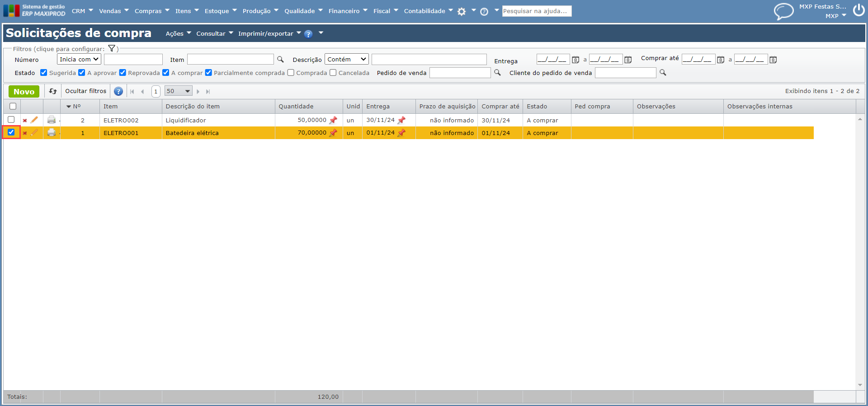
Task: Click the MXP Festas user name
Action: (x=823, y=6)
